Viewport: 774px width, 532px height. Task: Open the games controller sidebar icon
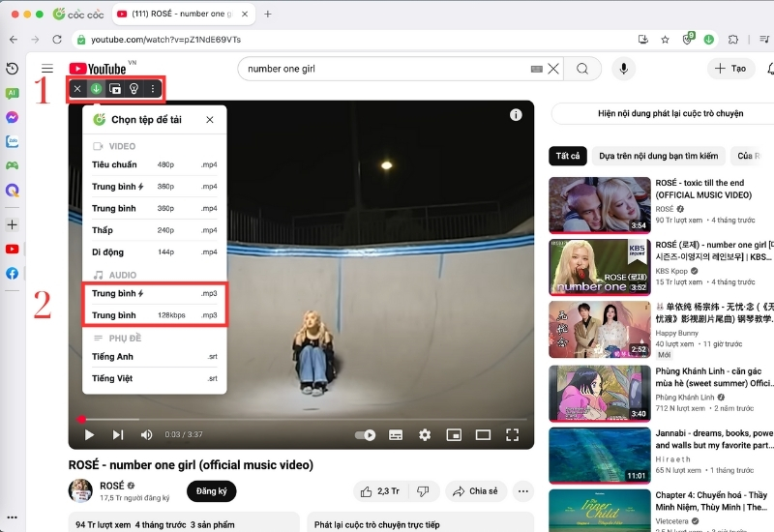click(x=13, y=165)
